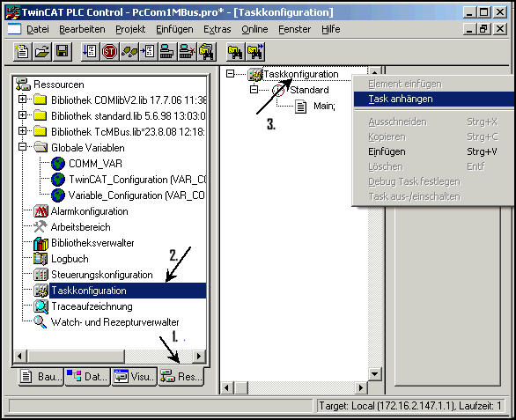This screenshot has height=420, width=516.
Task: Click the Logbuch icon
Action: 41,259
